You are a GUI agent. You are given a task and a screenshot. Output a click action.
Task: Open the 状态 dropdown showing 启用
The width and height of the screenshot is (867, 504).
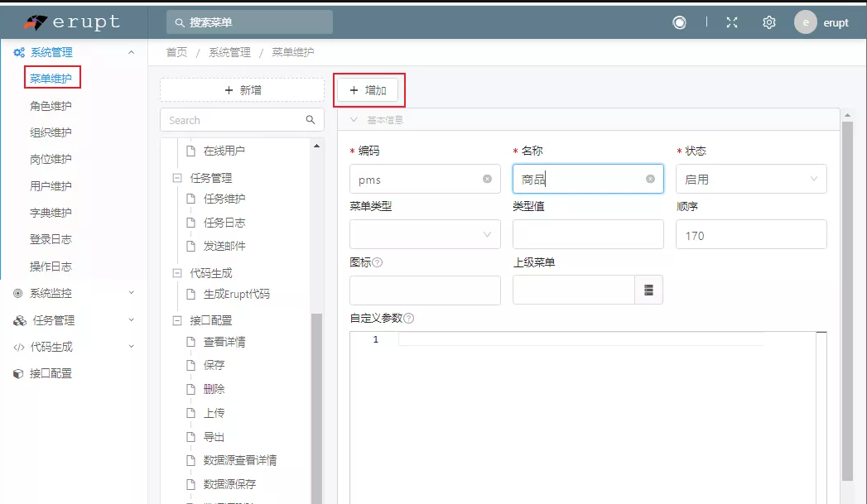[x=751, y=179]
